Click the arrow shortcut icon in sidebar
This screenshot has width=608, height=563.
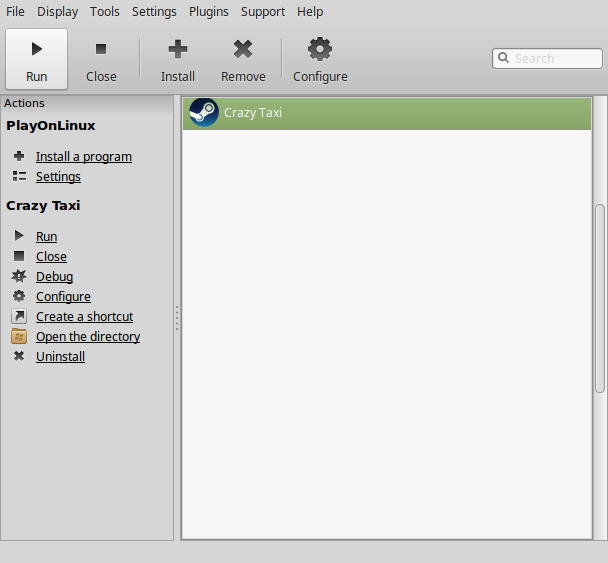coord(19,316)
